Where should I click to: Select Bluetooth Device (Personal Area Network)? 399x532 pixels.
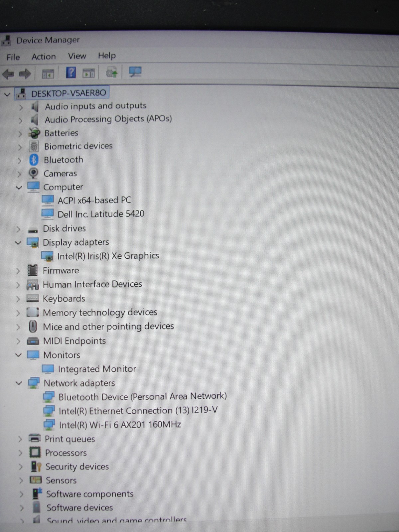(x=143, y=396)
